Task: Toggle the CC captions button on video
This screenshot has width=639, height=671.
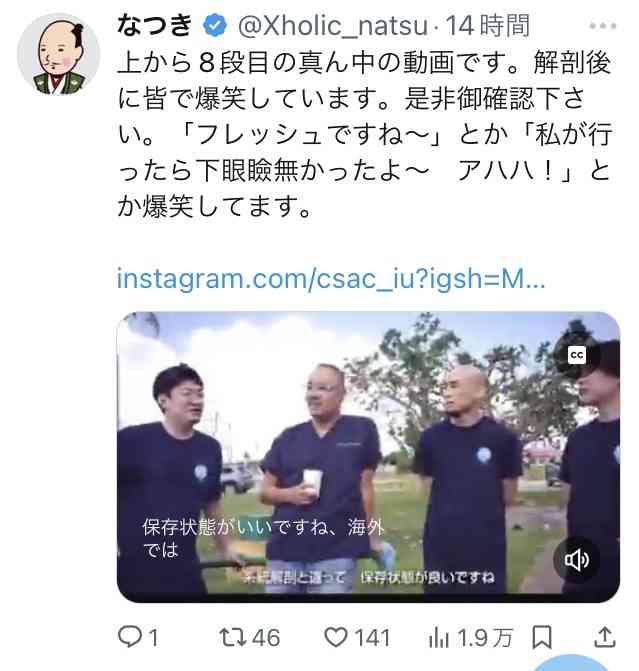Action: pyautogui.click(x=577, y=355)
